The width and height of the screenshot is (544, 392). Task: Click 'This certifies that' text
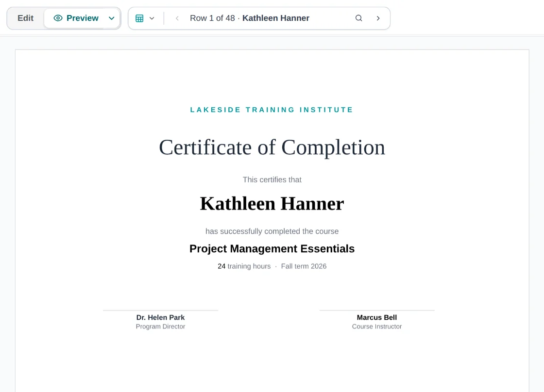point(272,180)
